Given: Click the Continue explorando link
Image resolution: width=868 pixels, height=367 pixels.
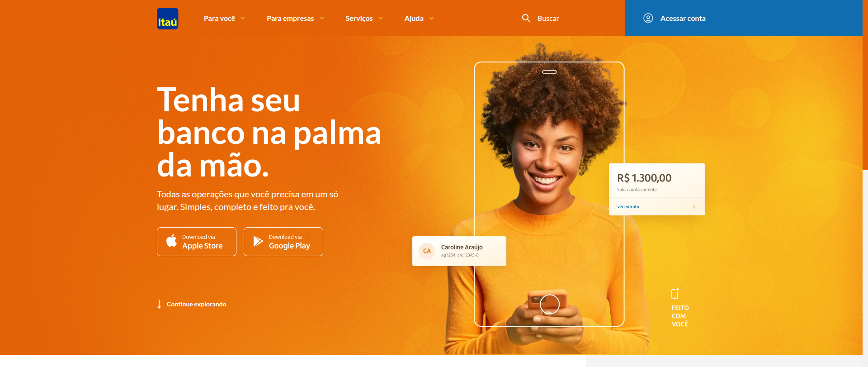Looking at the screenshot, I should click(x=196, y=304).
